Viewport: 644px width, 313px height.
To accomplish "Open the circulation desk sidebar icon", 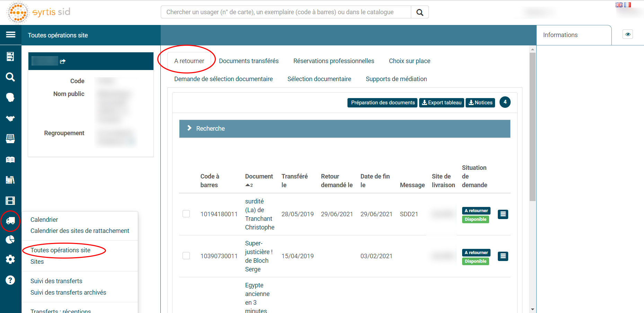I will (x=10, y=56).
